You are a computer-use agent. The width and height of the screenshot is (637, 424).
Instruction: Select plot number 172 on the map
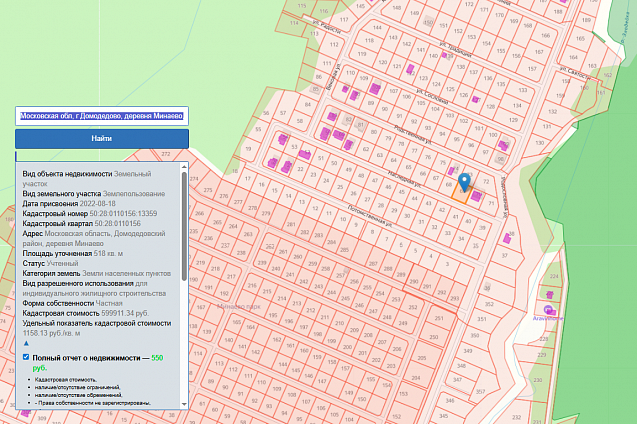[469, 4]
